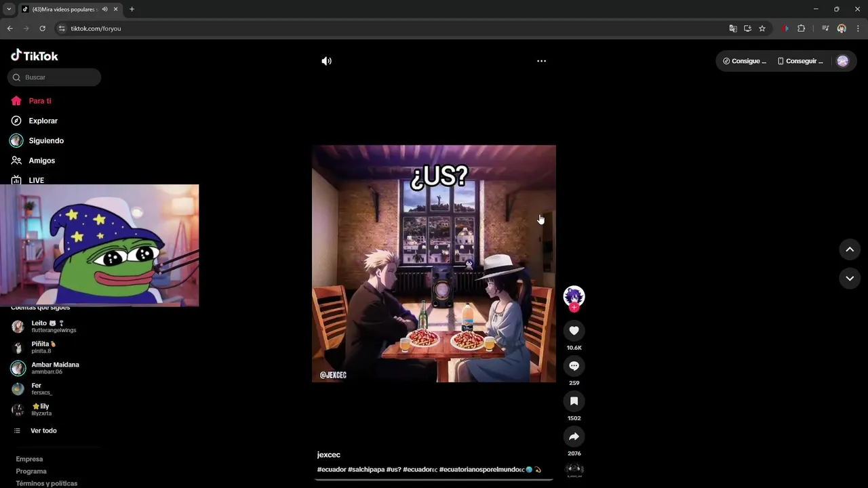Follow jexcec with the red plus badge
The image size is (868, 488).
(x=574, y=308)
